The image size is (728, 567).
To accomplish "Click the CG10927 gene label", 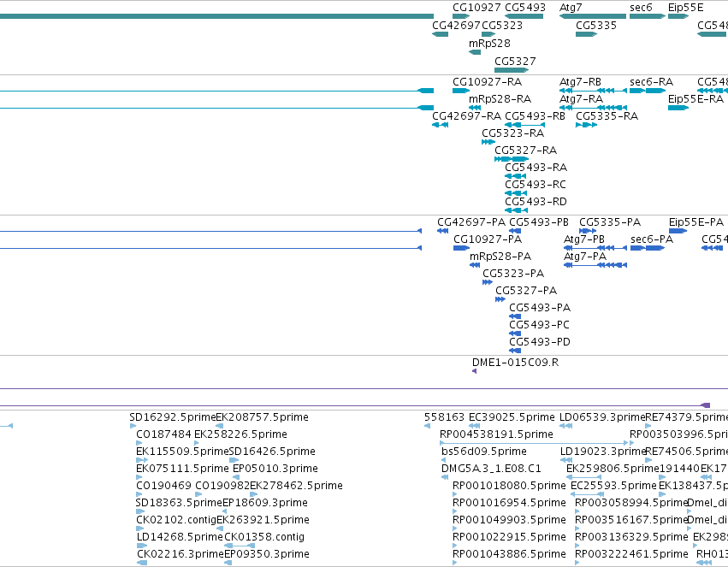I will click(476, 8).
